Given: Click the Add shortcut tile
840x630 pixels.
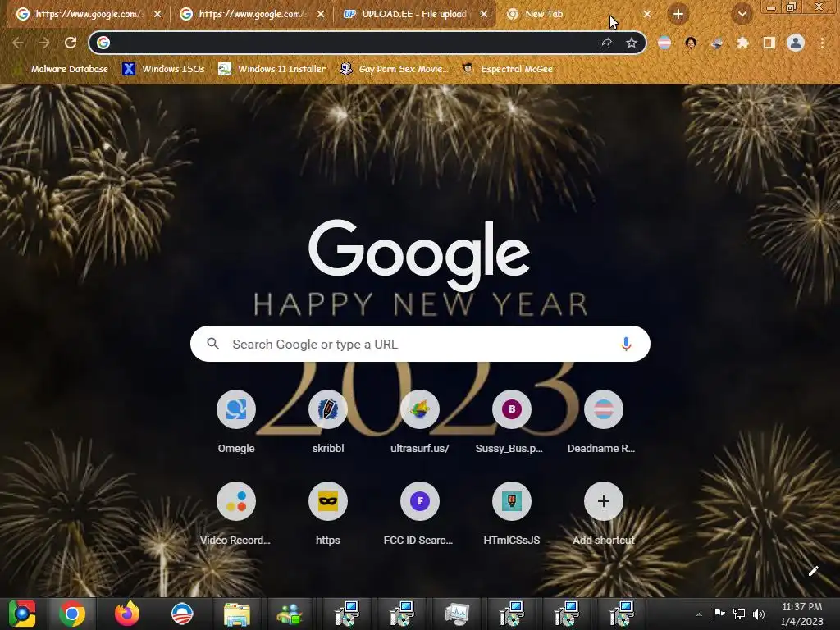Looking at the screenshot, I should pos(603,514).
